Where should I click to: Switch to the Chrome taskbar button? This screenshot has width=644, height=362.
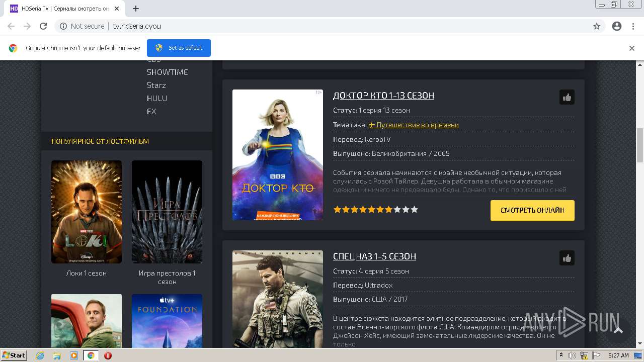(x=91, y=355)
